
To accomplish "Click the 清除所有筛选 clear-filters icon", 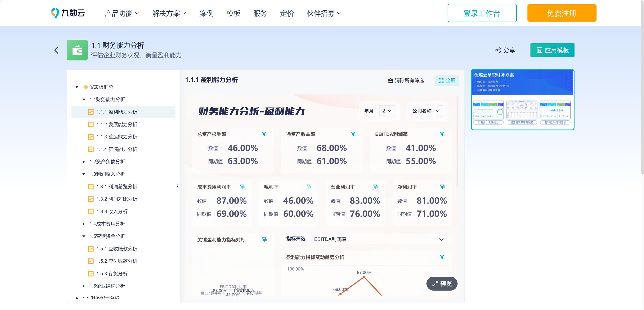I will point(390,80).
